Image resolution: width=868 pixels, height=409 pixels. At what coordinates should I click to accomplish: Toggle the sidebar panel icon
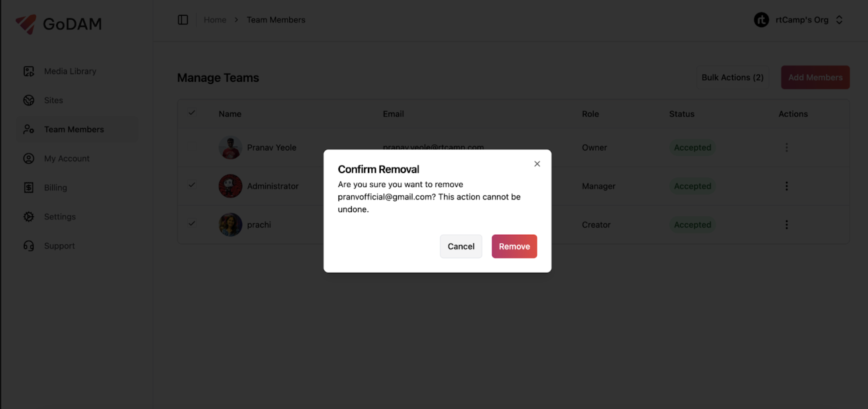[x=183, y=20]
